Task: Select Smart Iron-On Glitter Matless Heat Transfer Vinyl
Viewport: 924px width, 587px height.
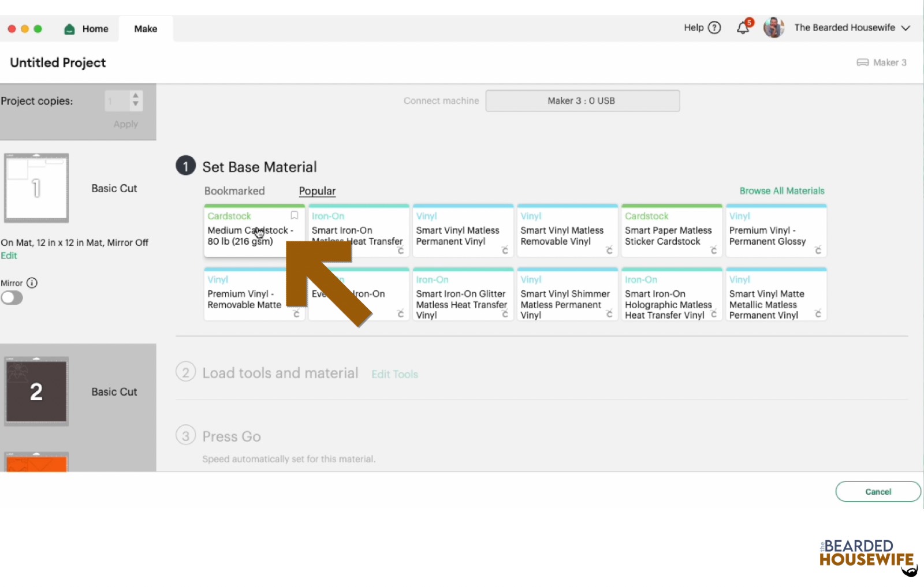Action: [x=463, y=294]
